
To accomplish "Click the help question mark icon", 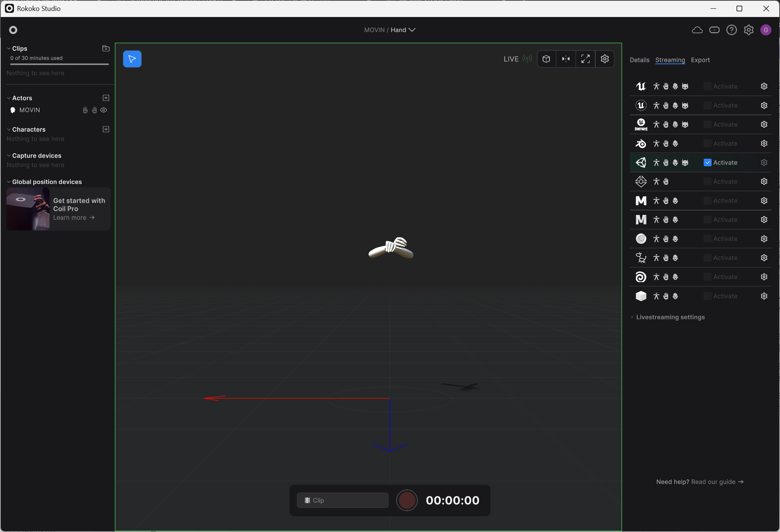I will [x=731, y=30].
